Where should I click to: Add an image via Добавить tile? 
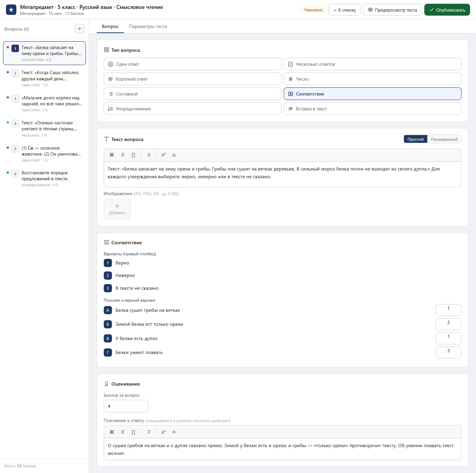(117, 209)
